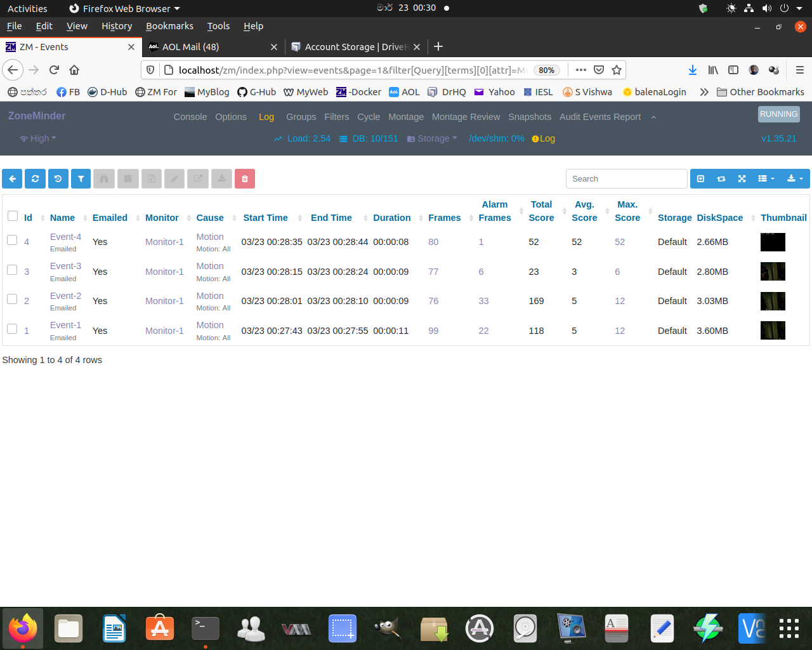Click the DB: 10/151 status

(369, 138)
